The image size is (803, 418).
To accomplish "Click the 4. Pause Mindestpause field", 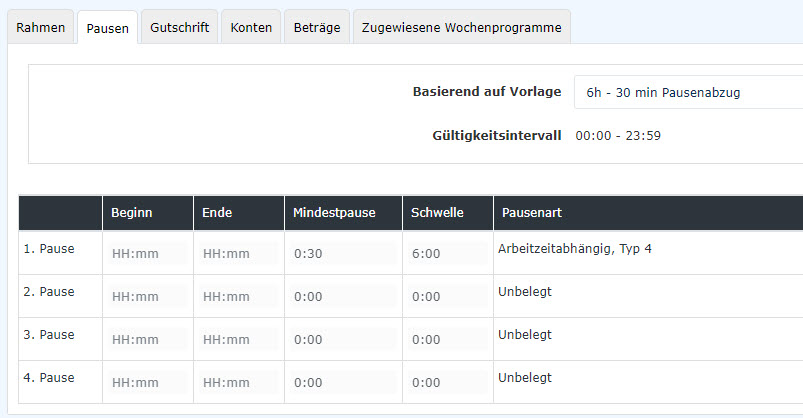I will (x=342, y=382).
